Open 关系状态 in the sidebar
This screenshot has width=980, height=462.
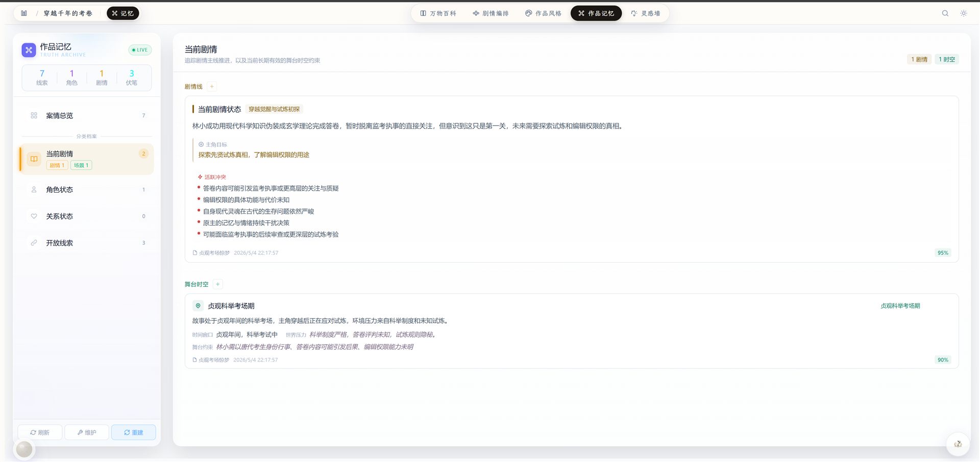[87, 216]
